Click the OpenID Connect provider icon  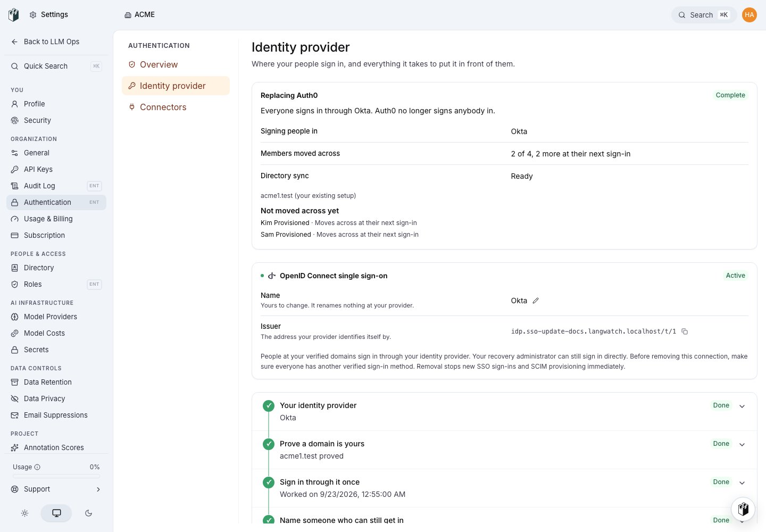tap(272, 276)
